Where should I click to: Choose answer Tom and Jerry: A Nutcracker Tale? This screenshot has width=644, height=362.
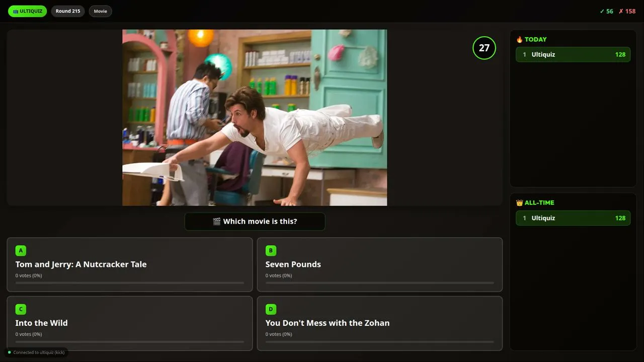130,264
